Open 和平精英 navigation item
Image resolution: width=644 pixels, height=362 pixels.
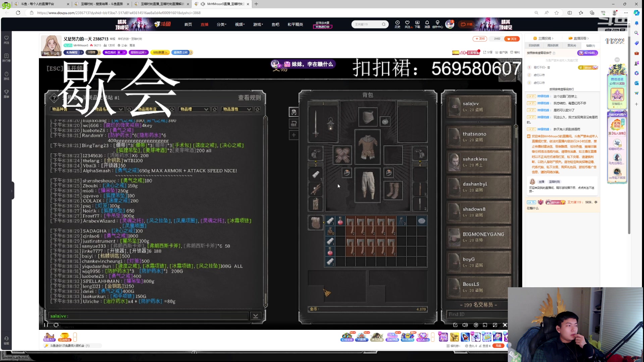point(295,24)
